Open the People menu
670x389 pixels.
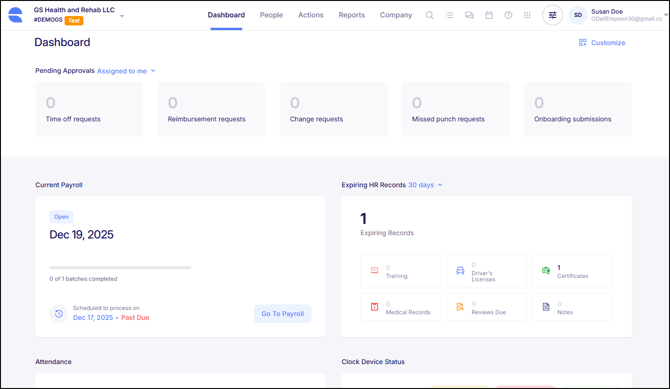pyautogui.click(x=271, y=15)
